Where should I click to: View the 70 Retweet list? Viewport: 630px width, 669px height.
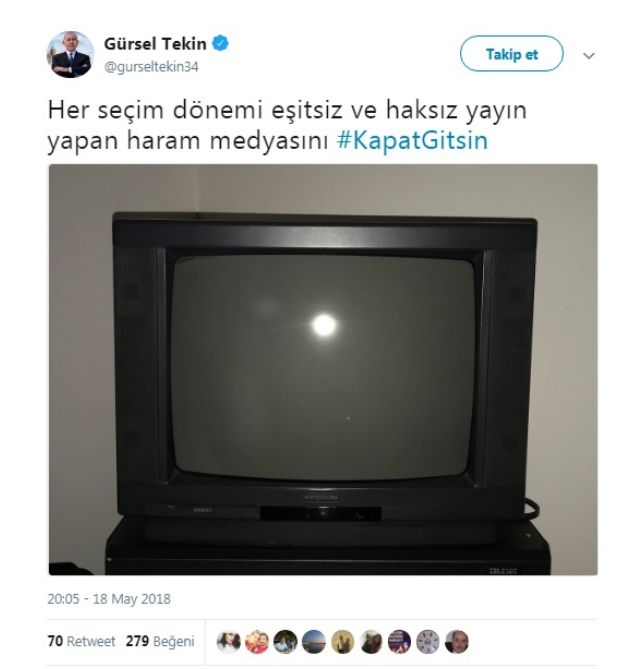click(x=81, y=641)
